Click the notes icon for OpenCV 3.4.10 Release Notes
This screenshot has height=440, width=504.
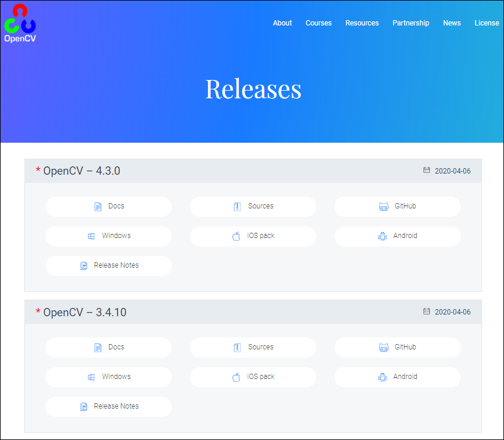tap(84, 407)
